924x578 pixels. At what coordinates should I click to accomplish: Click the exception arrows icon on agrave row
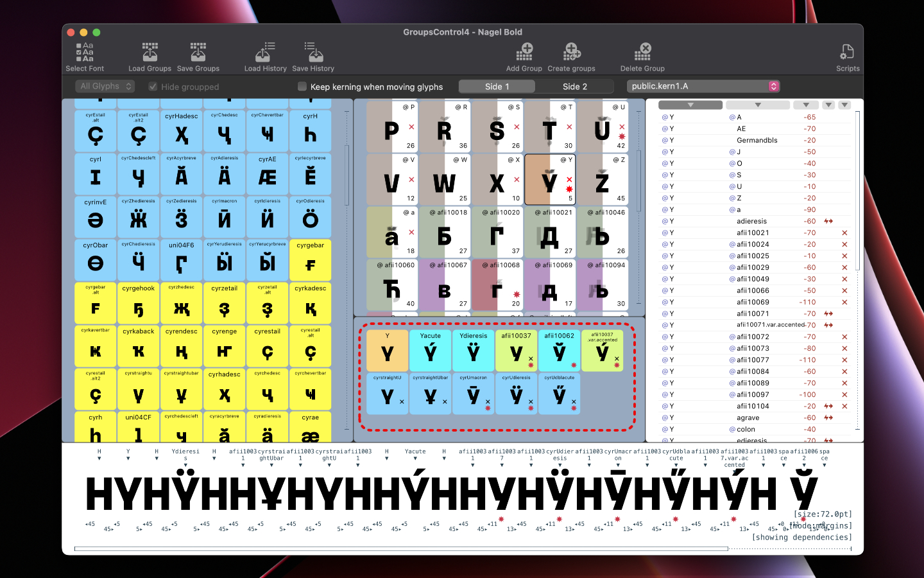coord(828,418)
